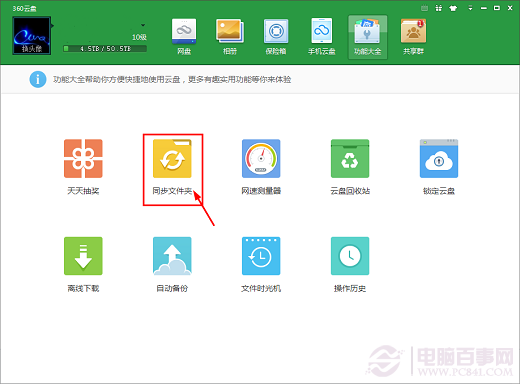Close the 360云盘 window
Screen dimensions: 520x384
coord(510,8)
